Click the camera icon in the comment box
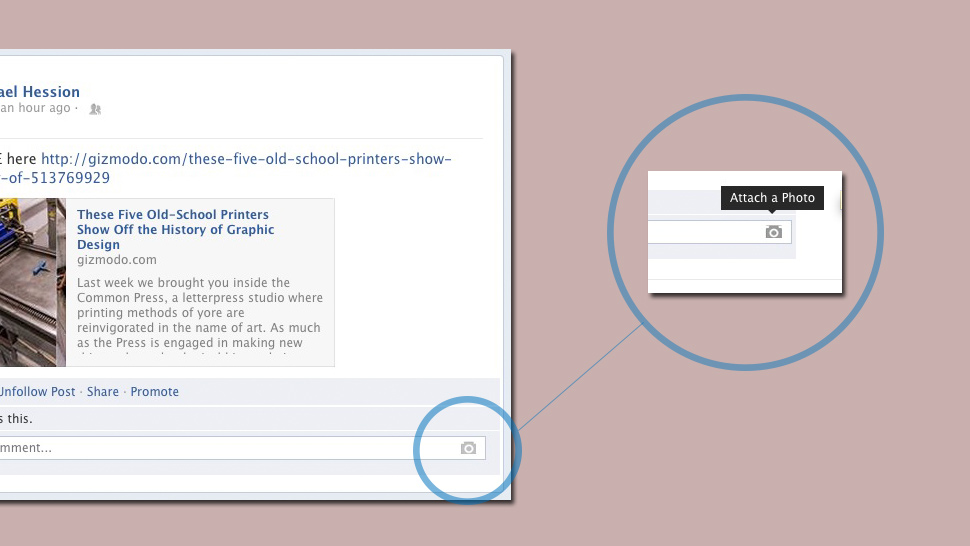Image resolution: width=970 pixels, height=546 pixels. (468, 448)
